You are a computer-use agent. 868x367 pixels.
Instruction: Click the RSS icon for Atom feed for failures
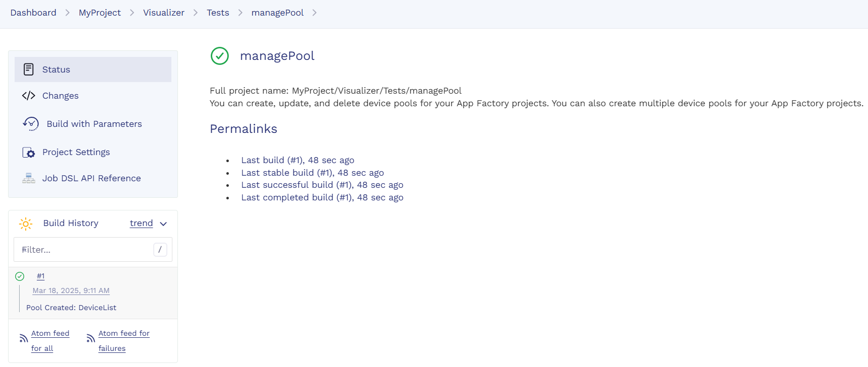click(91, 338)
